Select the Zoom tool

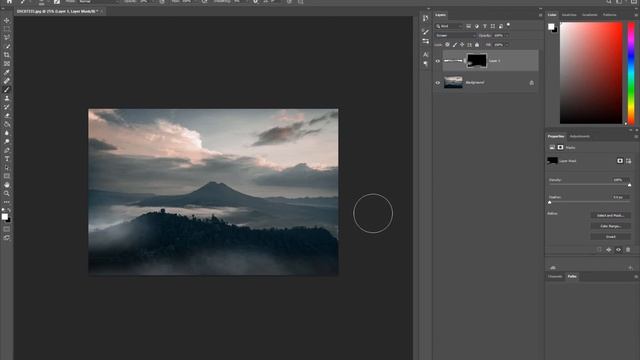tap(7, 193)
